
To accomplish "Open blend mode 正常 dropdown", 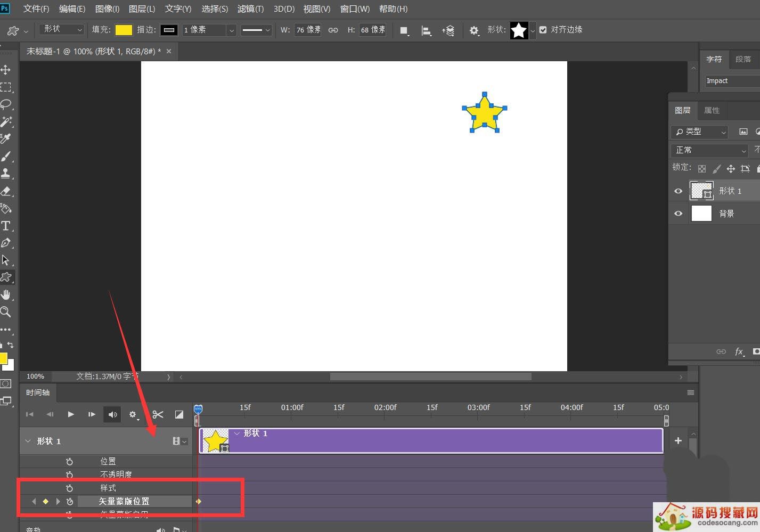I will pos(710,150).
